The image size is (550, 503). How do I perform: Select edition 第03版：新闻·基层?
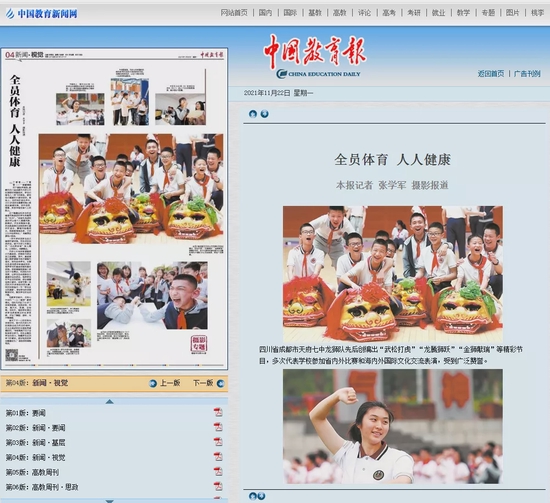35,443
